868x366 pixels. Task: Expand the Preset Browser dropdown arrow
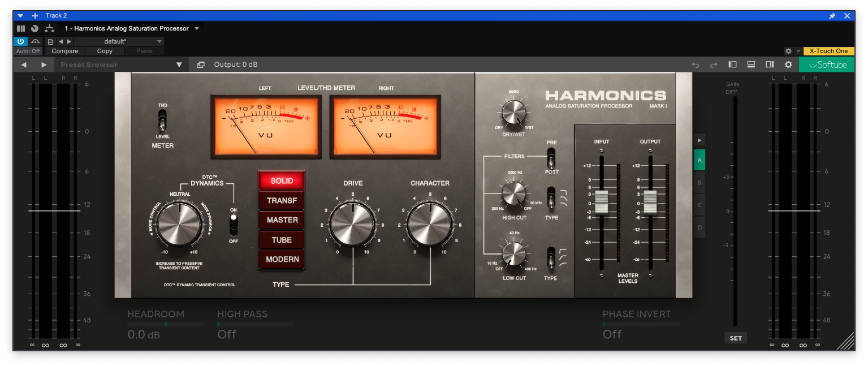click(179, 64)
